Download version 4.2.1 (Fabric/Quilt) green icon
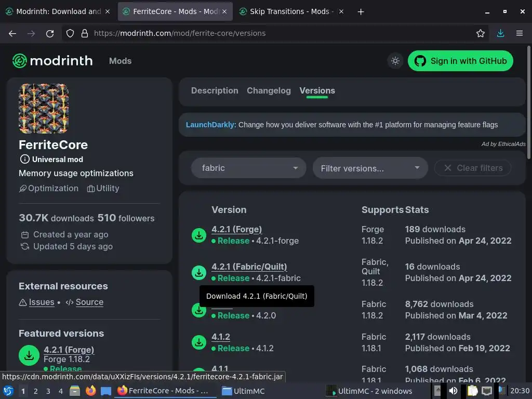The width and height of the screenshot is (532, 399). [x=199, y=272]
